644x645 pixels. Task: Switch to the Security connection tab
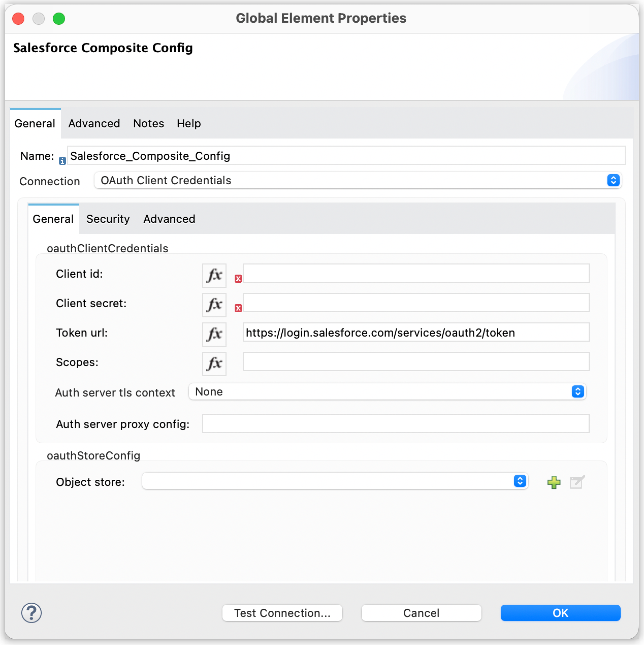click(x=108, y=219)
